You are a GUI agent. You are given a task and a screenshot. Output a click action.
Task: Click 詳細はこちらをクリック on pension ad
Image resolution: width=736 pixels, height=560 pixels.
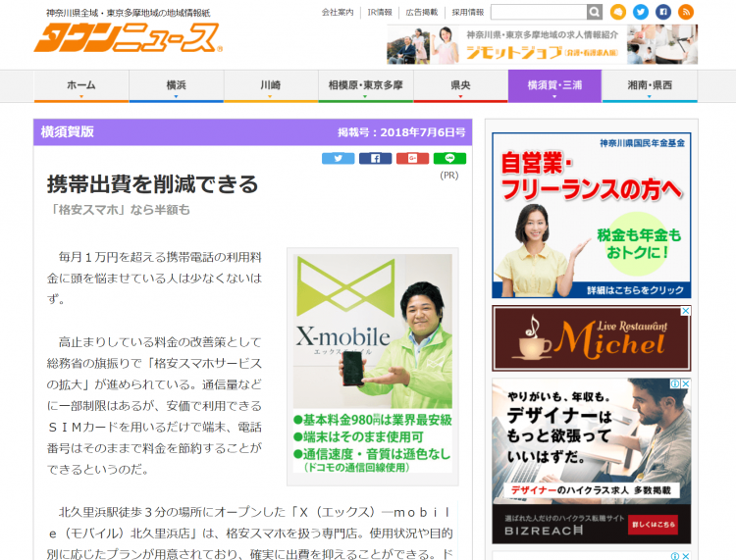click(635, 290)
